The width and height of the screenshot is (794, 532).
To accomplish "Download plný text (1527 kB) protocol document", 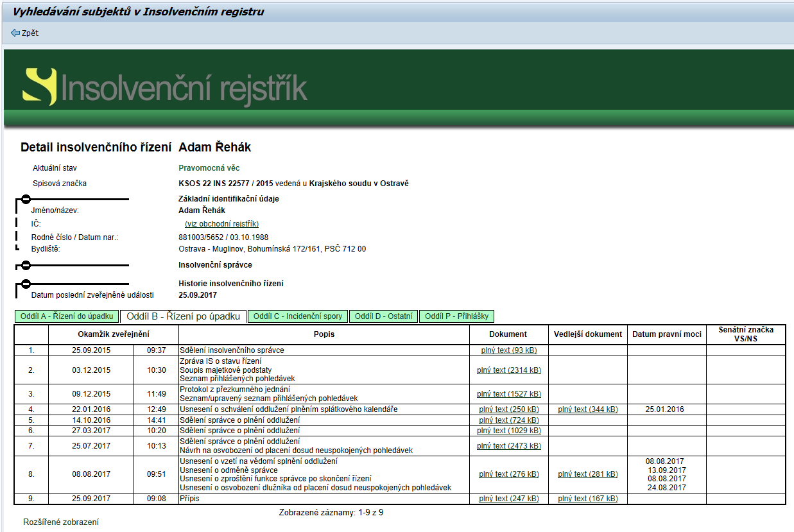I will pos(508,394).
